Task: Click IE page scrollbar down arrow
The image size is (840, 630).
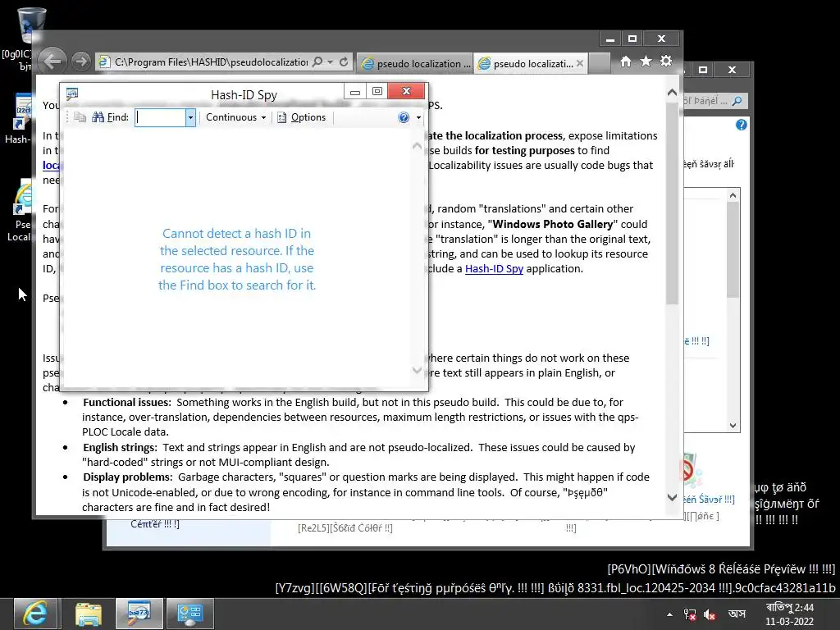Action: click(x=672, y=498)
